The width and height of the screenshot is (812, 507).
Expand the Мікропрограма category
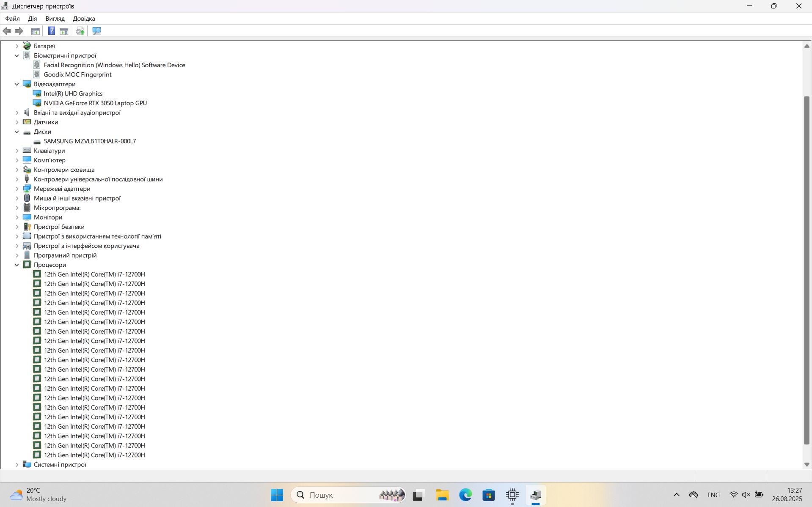point(17,208)
